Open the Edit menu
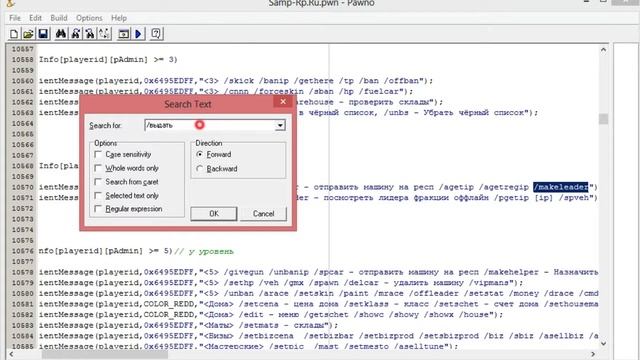Image resolution: width=640 pixels, height=360 pixels. [x=35, y=18]
